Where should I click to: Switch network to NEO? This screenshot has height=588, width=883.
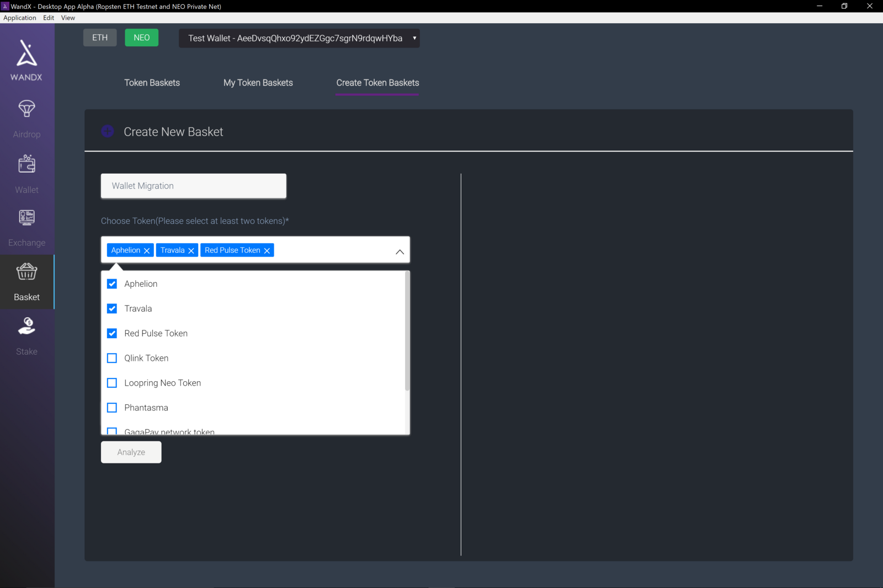pyautogui.click(x=142, y=38)
